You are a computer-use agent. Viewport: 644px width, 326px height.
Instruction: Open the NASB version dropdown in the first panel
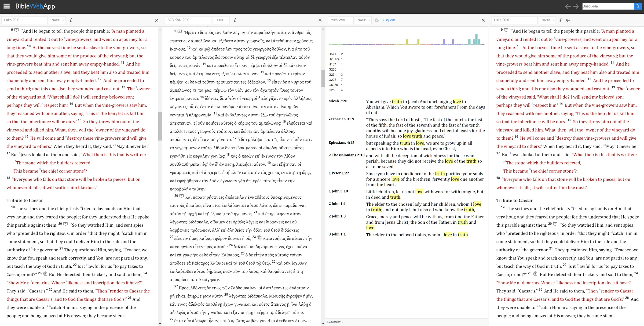(x=57, y=20)
